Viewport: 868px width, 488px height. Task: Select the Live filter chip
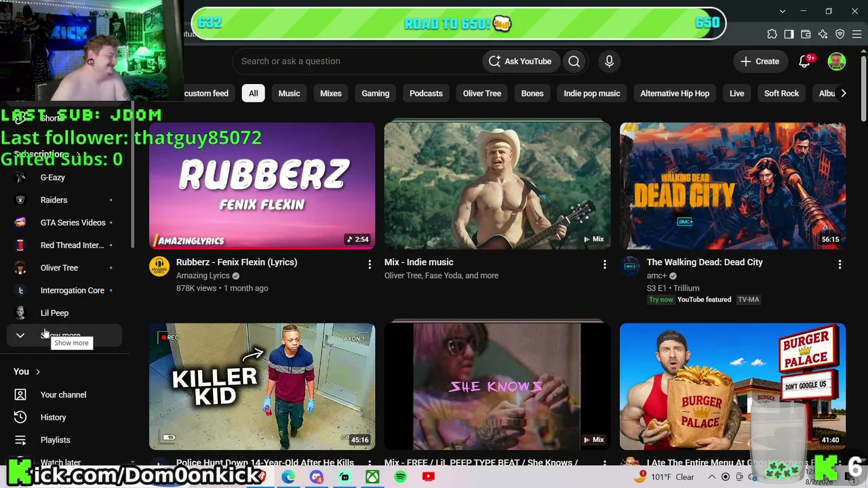click(x=737, y=94)
